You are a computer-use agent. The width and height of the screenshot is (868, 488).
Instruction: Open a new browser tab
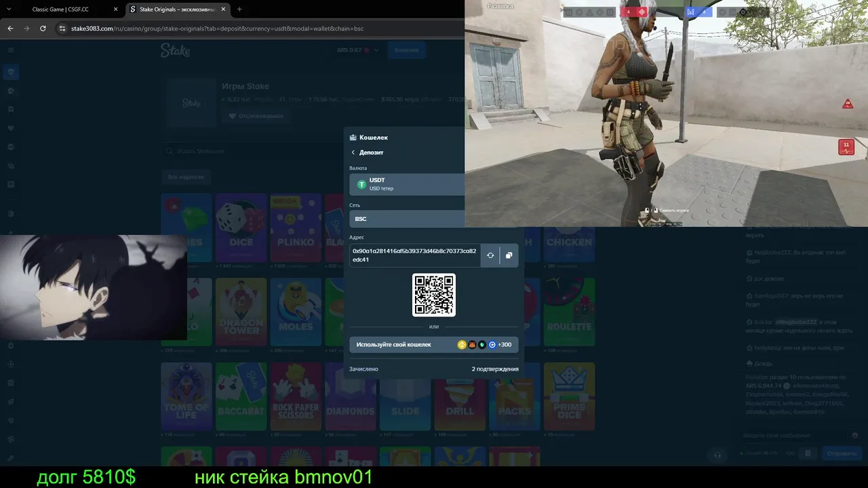[x=239, y=9]
